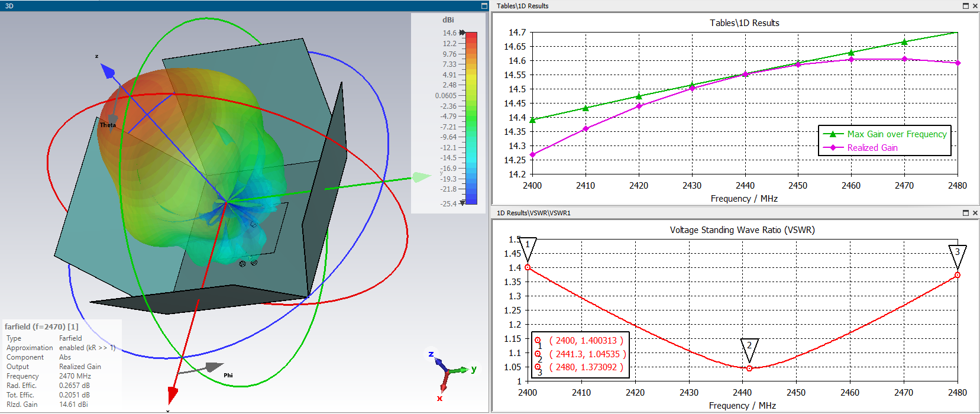Click the Max Gain over Frequency legend entry
Screen dimensions: 980x414
896,134
